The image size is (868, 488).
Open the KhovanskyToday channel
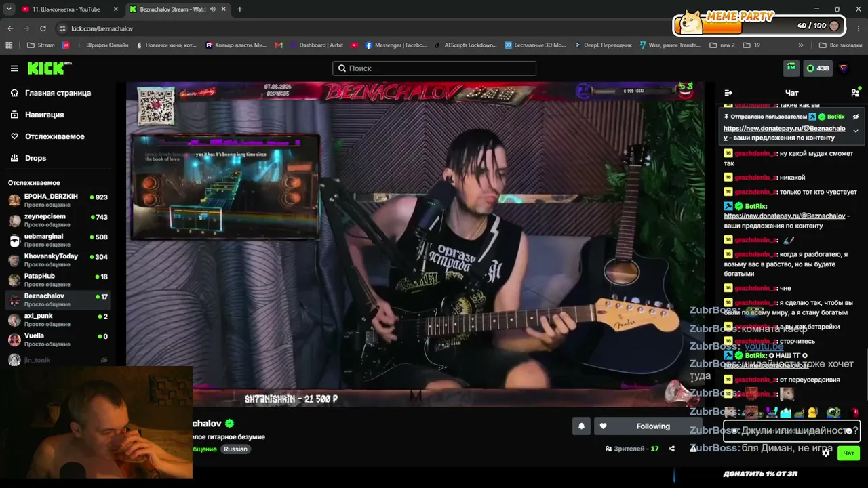pyautogui.click(x=58, y=260)
